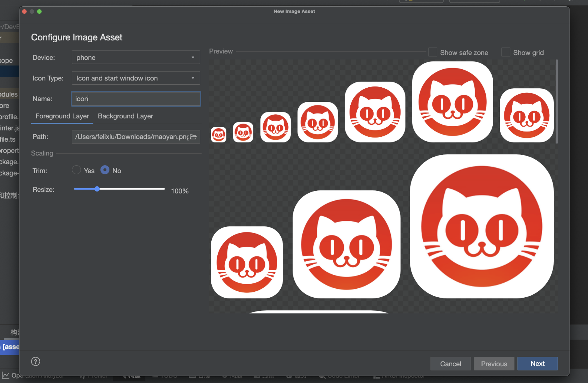Click the green maximize window button
Image resolution: width=588 pixels, height=383 pixels.
point(39,12)
